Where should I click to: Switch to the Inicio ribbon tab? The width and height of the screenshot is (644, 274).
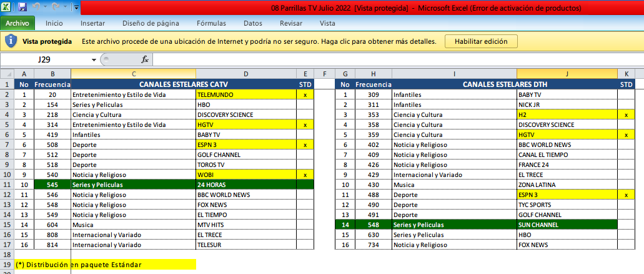click(x=54, y=23)
